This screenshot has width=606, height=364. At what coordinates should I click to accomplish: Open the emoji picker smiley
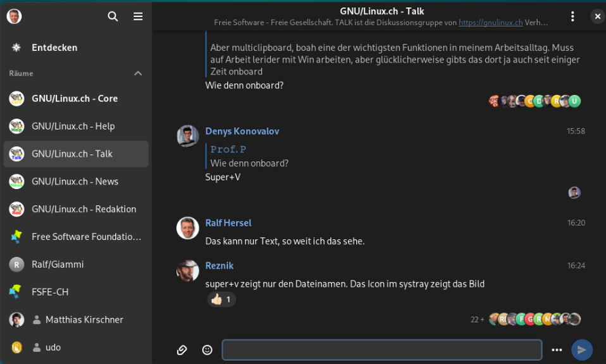pos(207,350)
